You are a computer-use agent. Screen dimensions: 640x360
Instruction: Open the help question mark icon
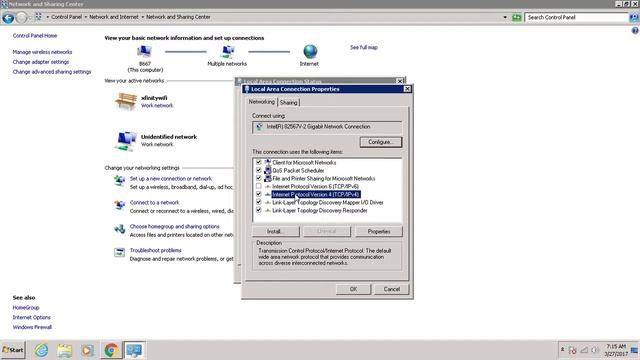(635, 31)
